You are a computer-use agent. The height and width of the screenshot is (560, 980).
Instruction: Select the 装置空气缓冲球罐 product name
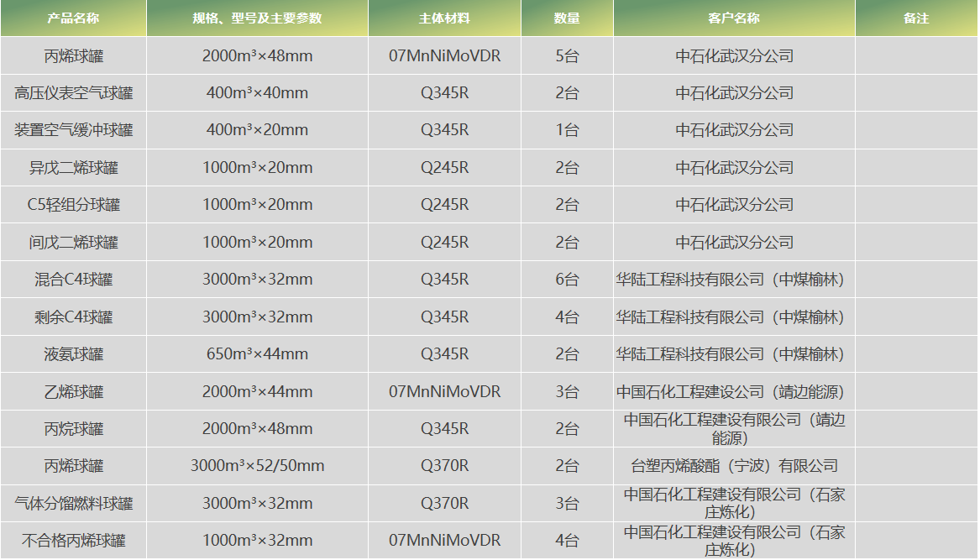[x=73, y=130]
